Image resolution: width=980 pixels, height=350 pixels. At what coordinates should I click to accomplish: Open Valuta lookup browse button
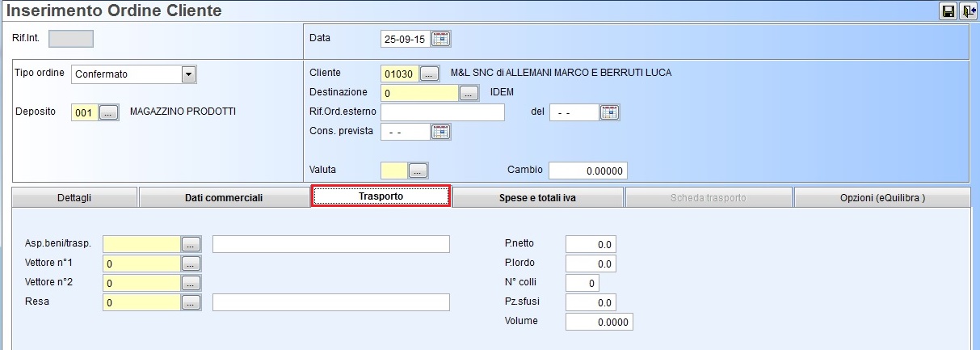point(418,171)
